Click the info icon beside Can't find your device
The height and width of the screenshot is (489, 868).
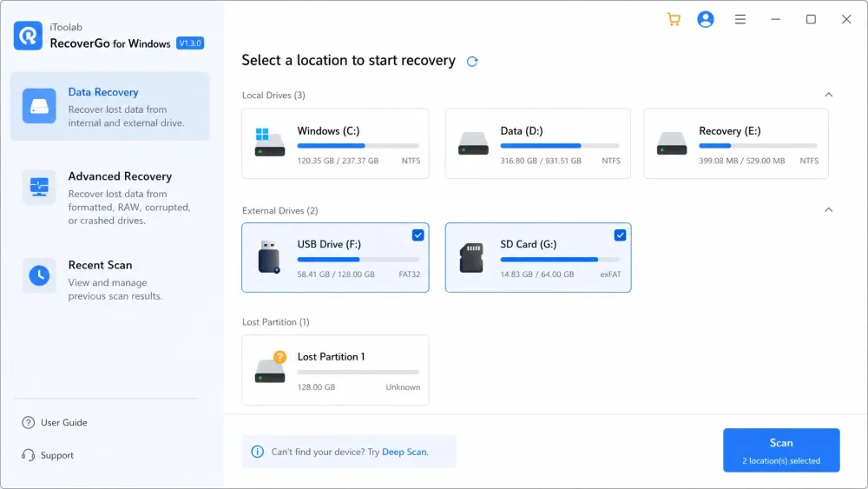pos(258,452)
